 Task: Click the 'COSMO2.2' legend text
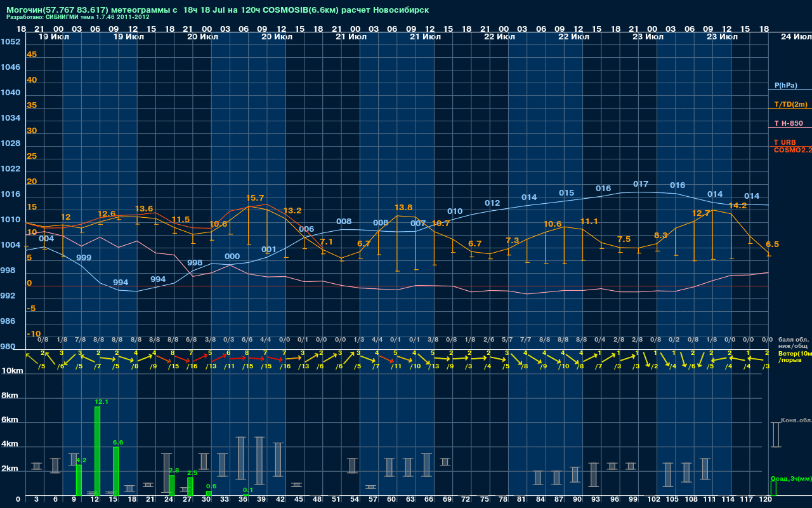click(x=792, y=149)
